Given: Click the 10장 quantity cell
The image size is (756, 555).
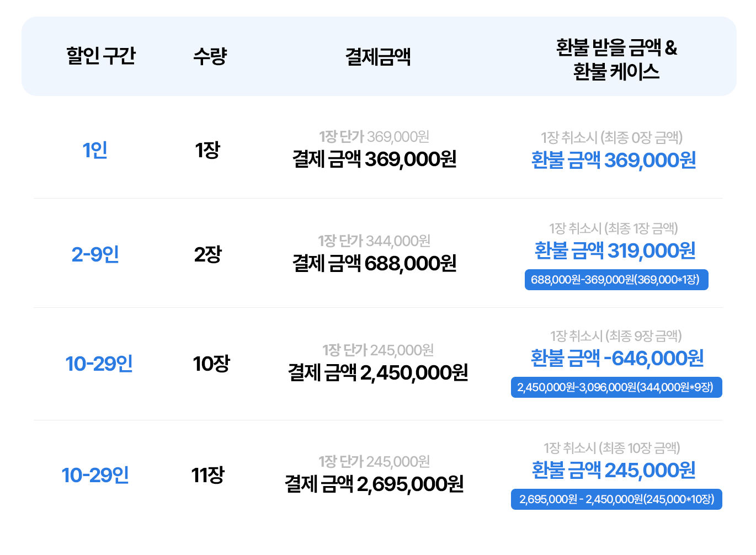Looking at the screenshot, I should (x=211, y=364).
